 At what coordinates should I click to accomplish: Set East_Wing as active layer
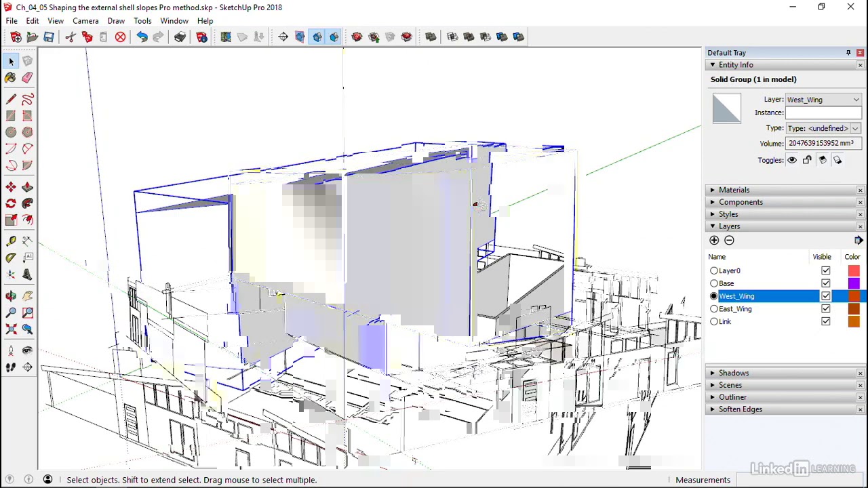[x=713, y=309]
